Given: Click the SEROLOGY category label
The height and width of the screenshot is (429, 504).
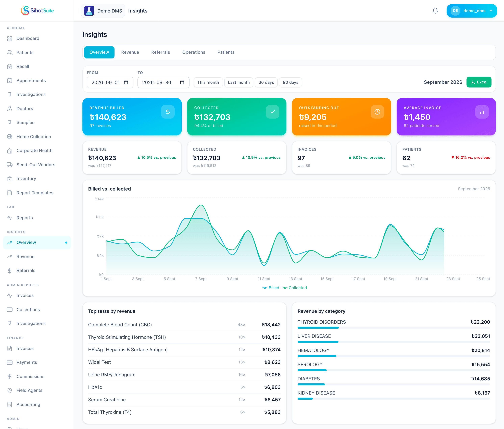Looking at the screenshot, I should tap(310, 364).
